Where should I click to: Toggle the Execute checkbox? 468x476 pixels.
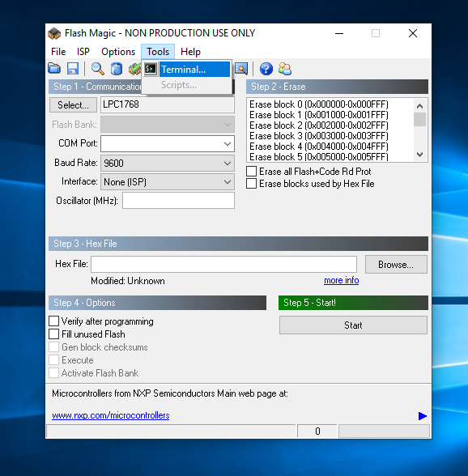click(53, 360)
